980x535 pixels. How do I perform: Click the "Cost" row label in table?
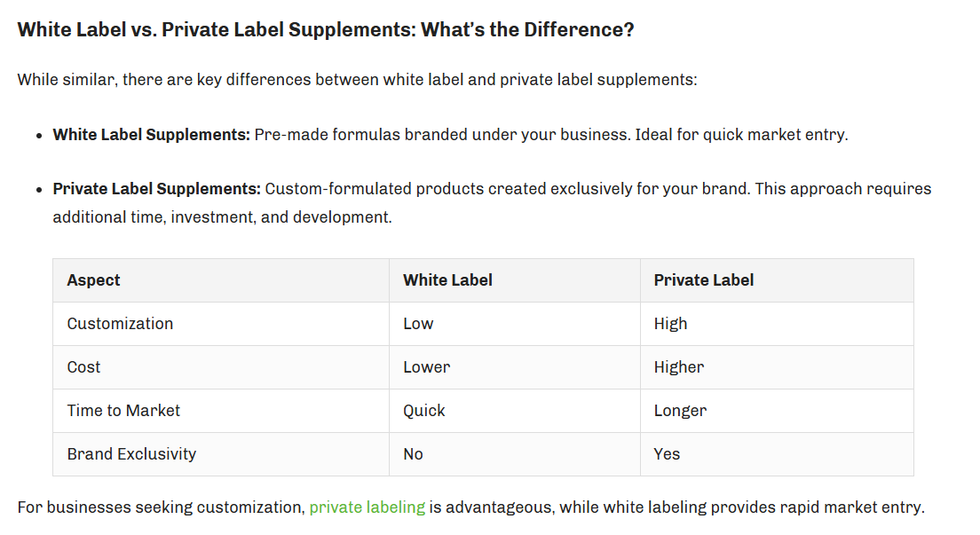(x=83, y=367)
